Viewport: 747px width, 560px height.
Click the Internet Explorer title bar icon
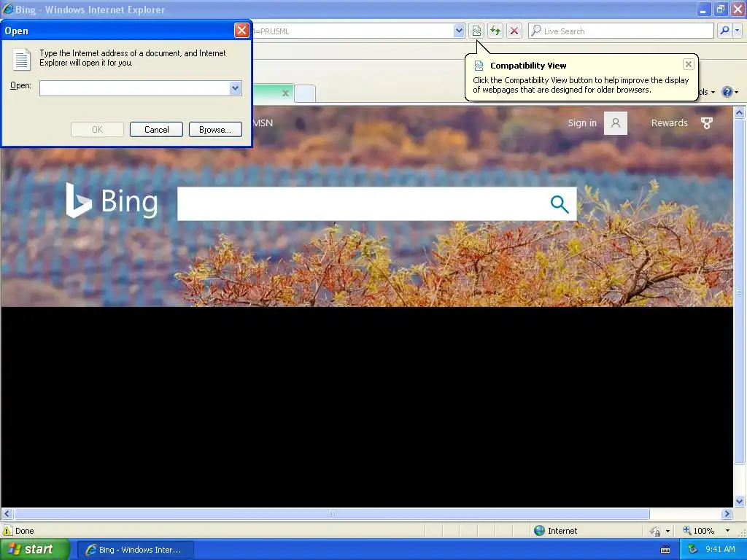[x=7, y=9]
